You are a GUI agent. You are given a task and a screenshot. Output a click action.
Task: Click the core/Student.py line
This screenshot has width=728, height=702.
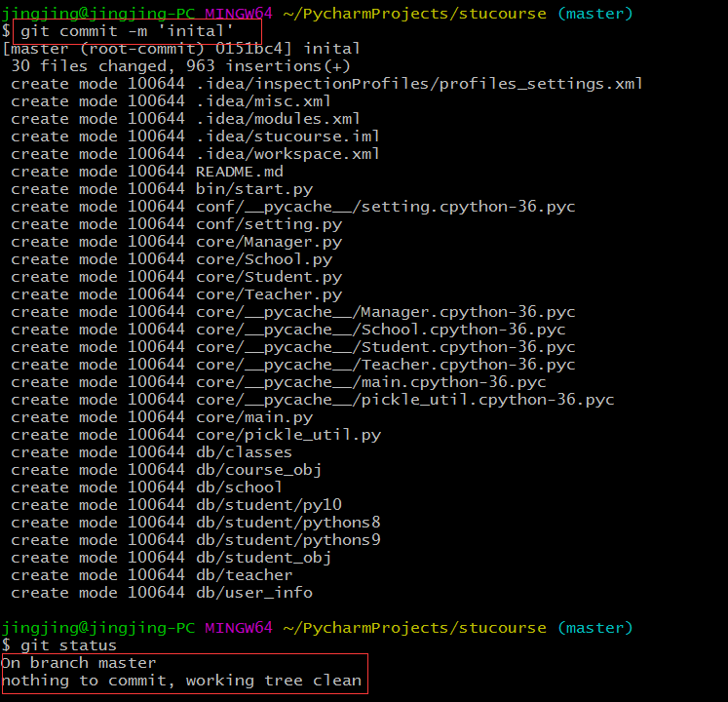(269, 277)
